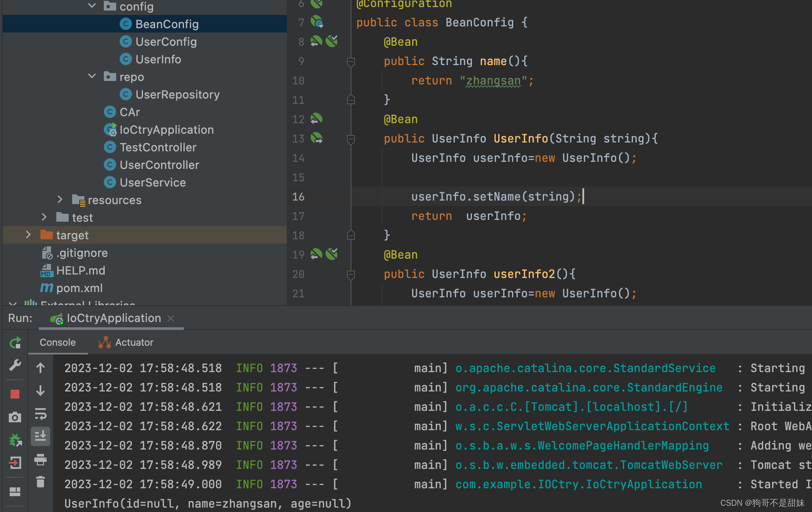The image size is (812, 512).
Task: Toggle scroll-to-end in the console
Action: click(40, 436)
